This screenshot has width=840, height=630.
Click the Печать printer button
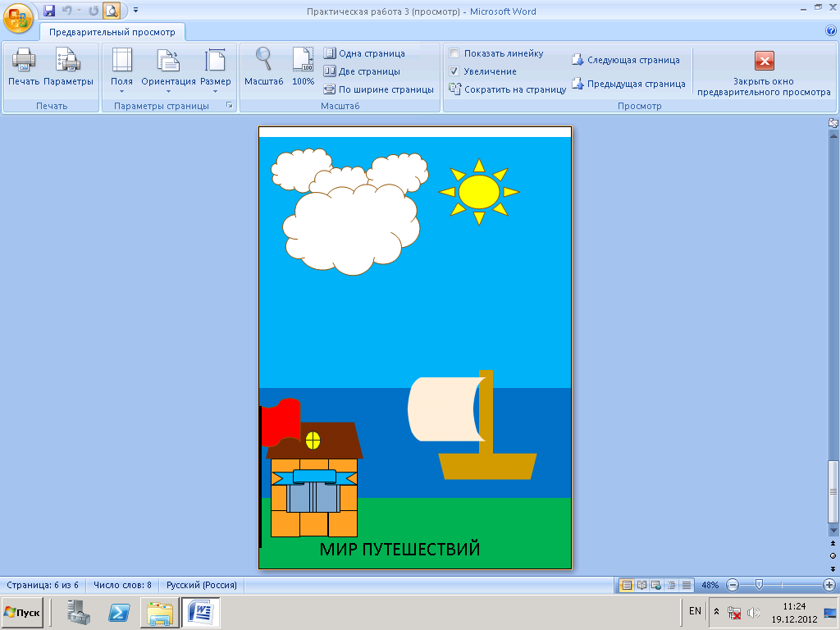click(24, 67)
